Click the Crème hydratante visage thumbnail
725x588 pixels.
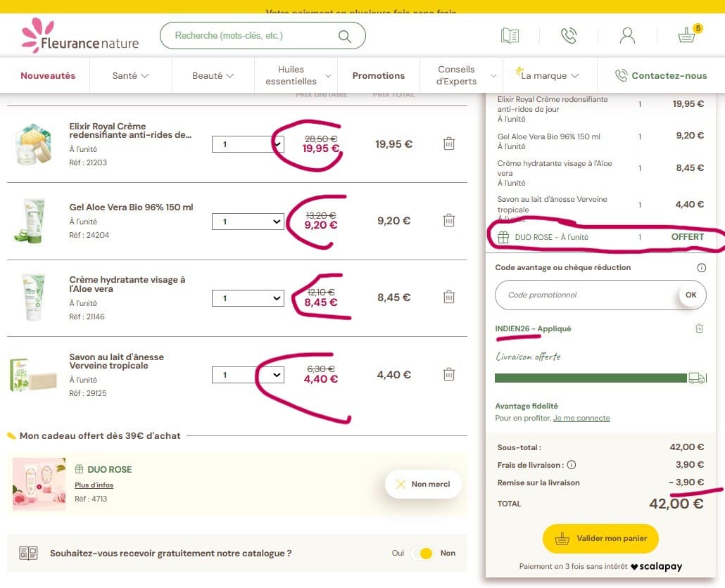coord(33,298)
